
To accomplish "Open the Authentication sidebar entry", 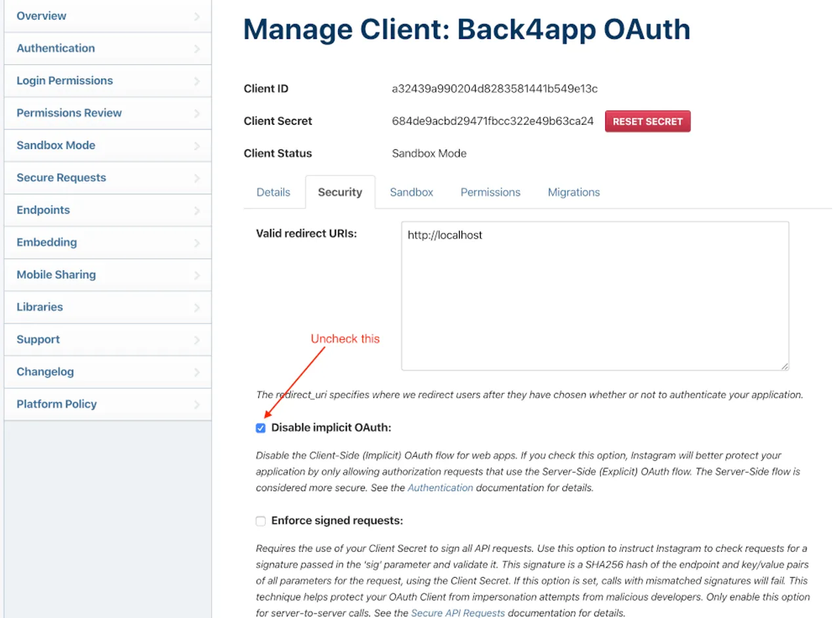I will (56, 48).
